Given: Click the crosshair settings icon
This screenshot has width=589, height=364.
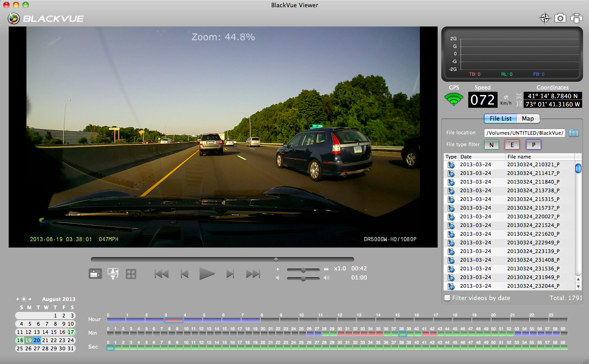Looking at the screenshot, I should (544, 18).
